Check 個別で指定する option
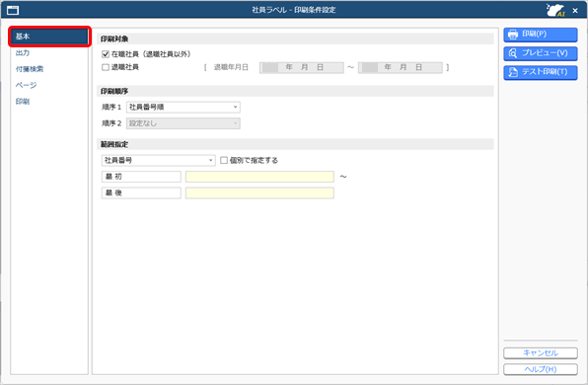This screenshot has width=588, height=385. [x=224, y=160]
